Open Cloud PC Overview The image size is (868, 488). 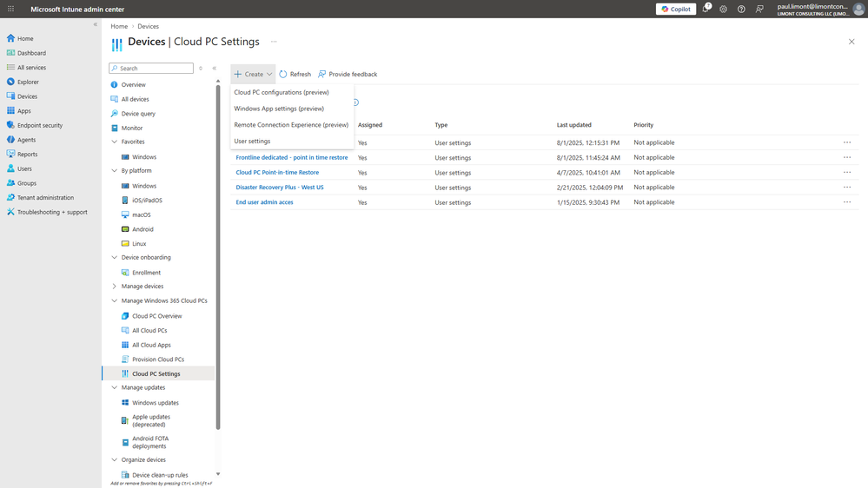pyautogui.click(x=159, y=316)
